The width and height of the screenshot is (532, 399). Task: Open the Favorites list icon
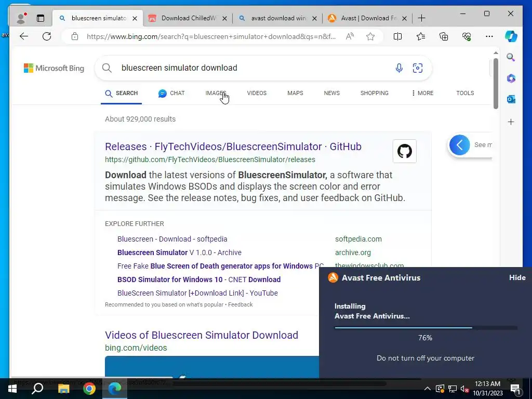(421, 36)
